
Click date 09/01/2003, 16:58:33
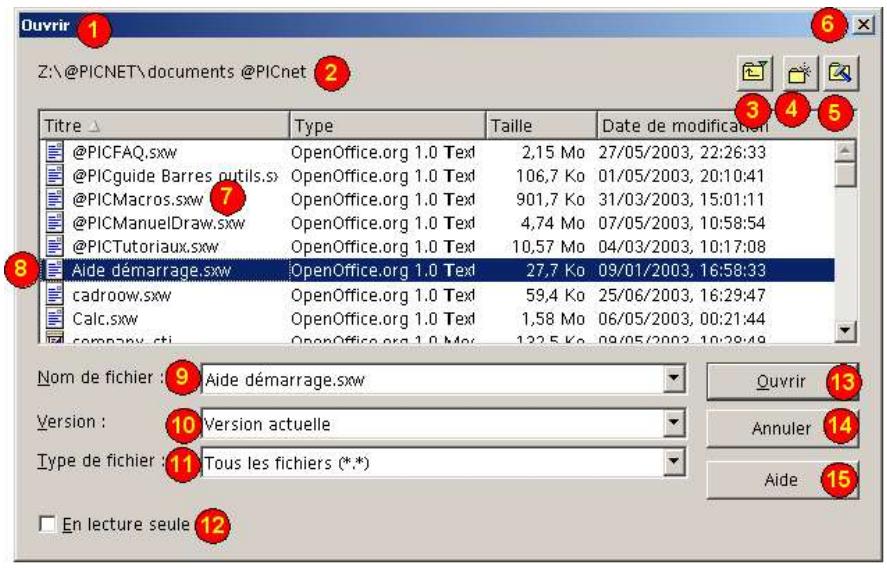(682, 270)
